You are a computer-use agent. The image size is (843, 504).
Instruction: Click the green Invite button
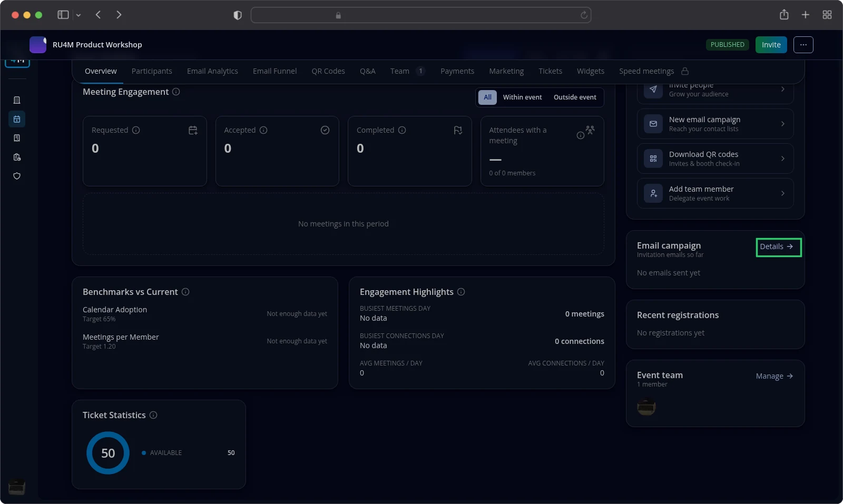771,45
